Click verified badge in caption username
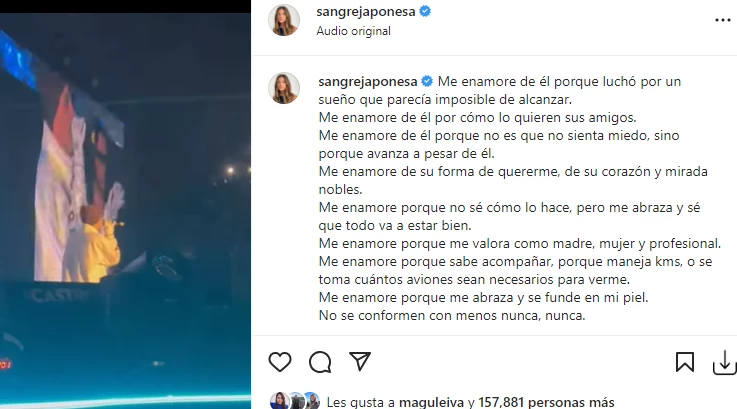Image resolution: width=737 pixels, height=409 pixels. click(427, 81)
